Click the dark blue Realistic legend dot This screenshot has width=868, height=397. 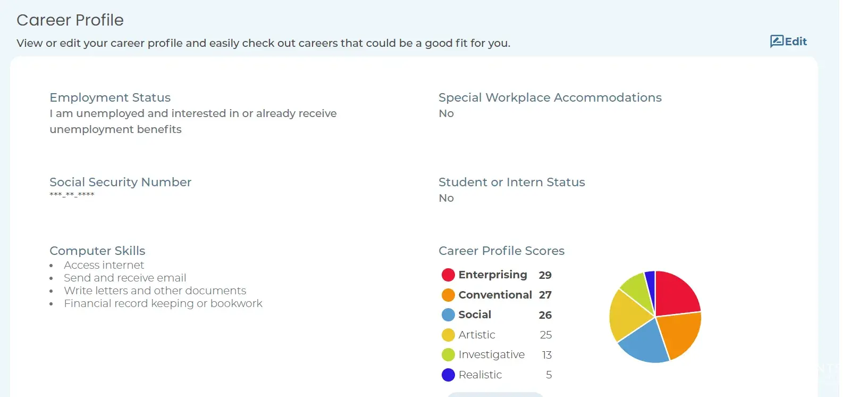tap(448, 375)
